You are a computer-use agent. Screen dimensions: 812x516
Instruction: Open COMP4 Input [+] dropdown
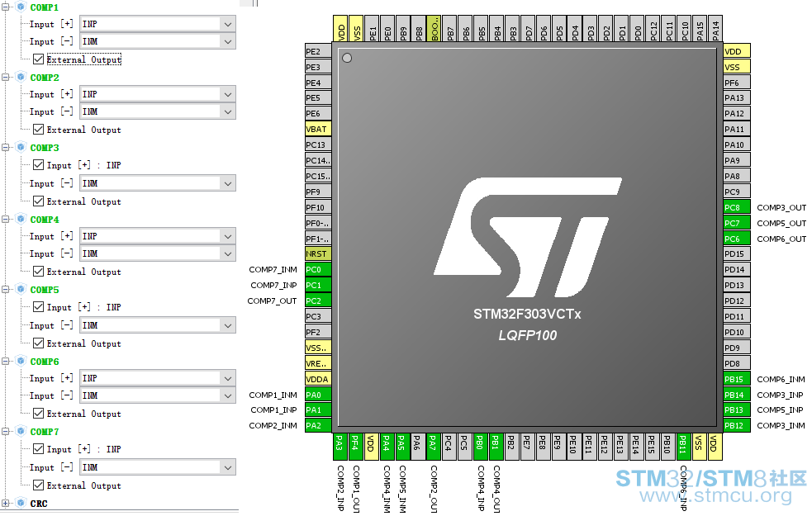[x=158, y=236]
